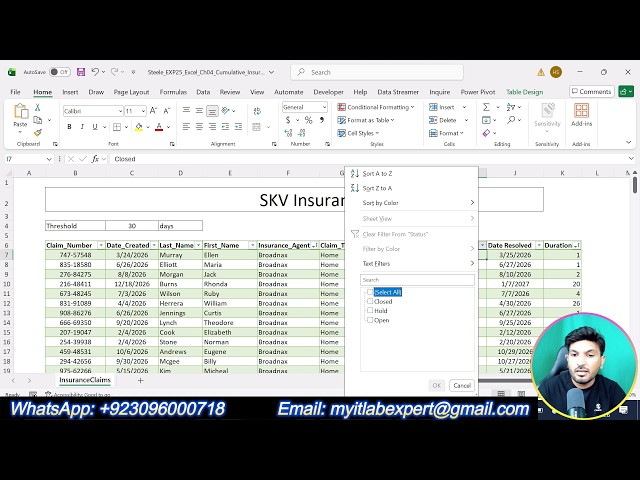Click Cancel in filter menu
The image size is (640, 480).
click(x=462, y=385)
